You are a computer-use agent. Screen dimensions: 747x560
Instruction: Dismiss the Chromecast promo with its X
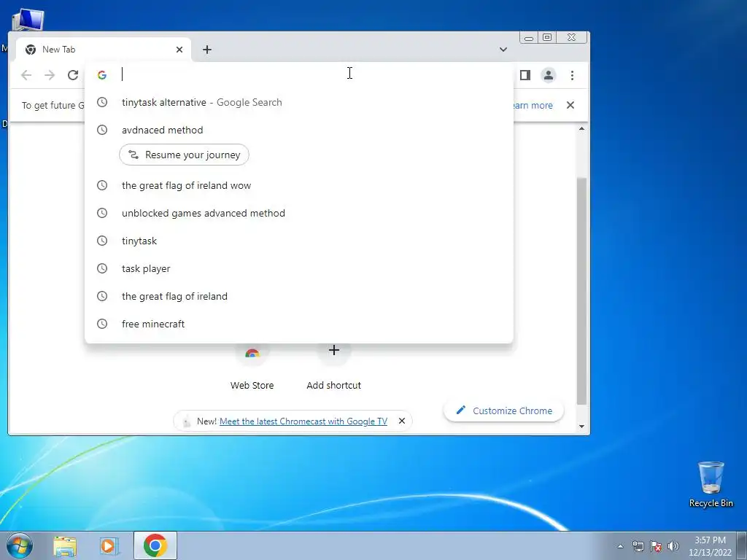pos(402,421)
